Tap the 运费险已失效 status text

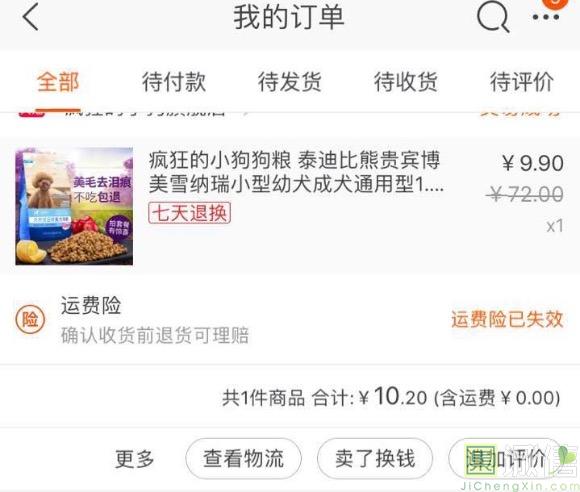point(507,319)
